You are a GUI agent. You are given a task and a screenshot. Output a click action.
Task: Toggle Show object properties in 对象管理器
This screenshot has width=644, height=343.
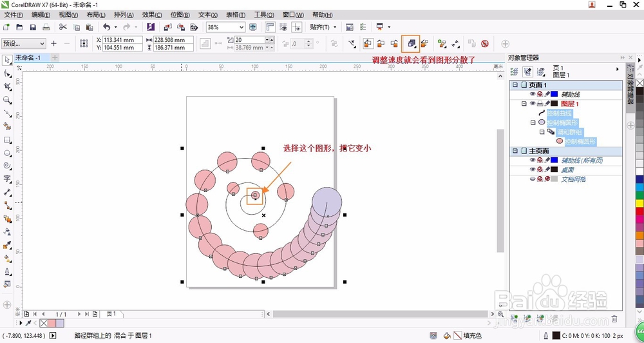click(514, 72)
